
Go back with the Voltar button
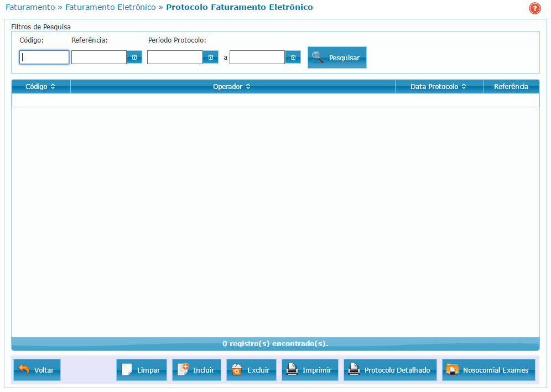pos(37,370)
